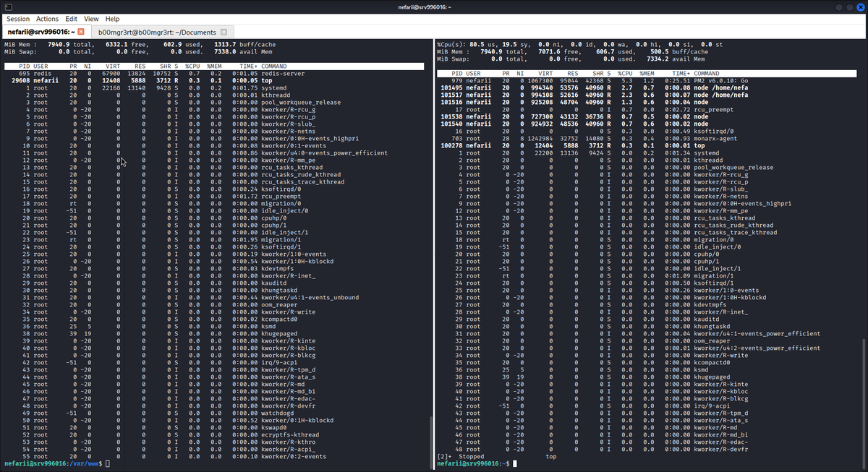Viewport: 868px width, 472px height.
Task: Click ecryptfs-kthread in the left pane
Action: (290, 435)
